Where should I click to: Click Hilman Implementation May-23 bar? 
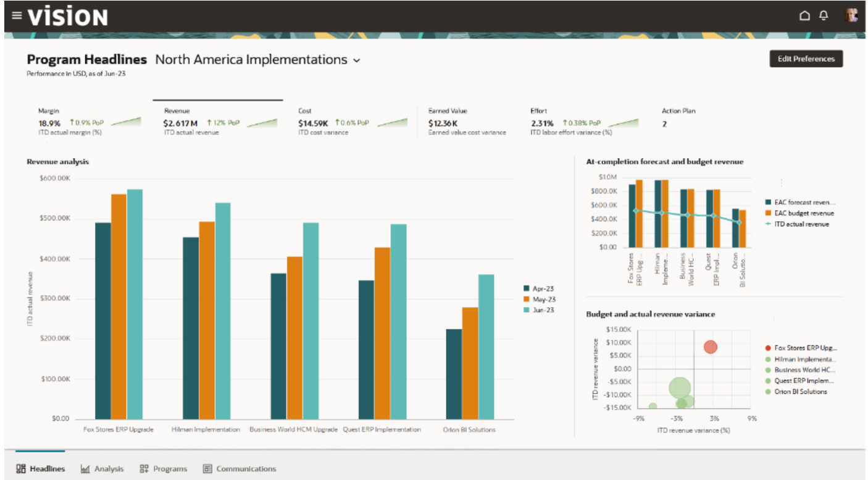pos(207,320)
